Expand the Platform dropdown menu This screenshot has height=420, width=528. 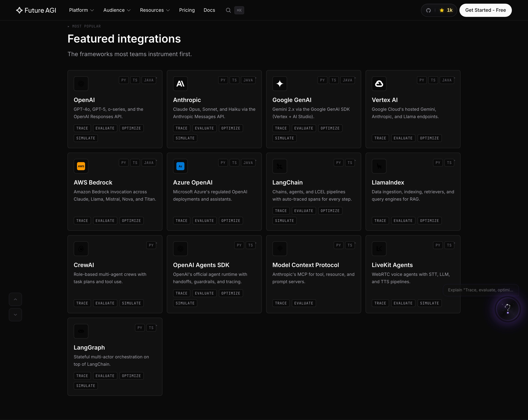tap(81, 10)
